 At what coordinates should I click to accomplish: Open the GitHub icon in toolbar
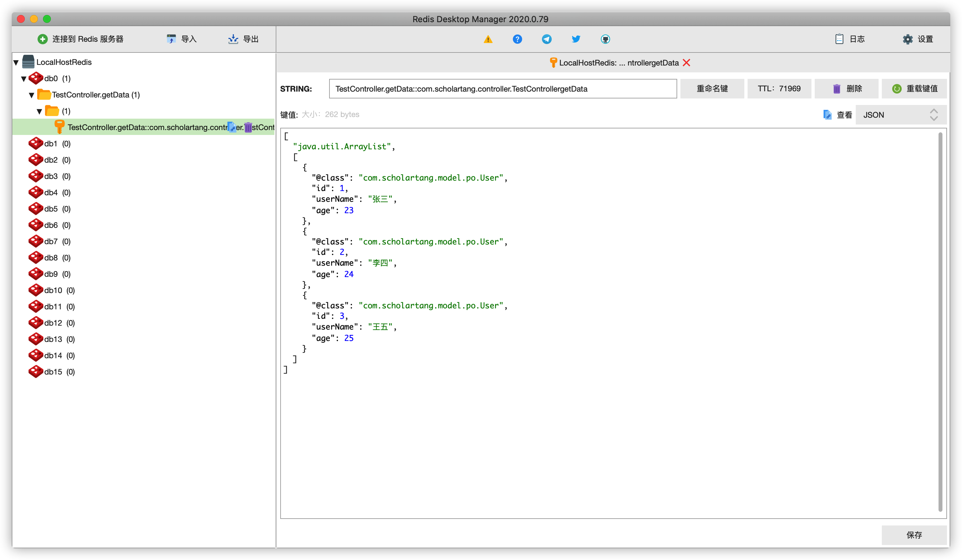point(605,39)
